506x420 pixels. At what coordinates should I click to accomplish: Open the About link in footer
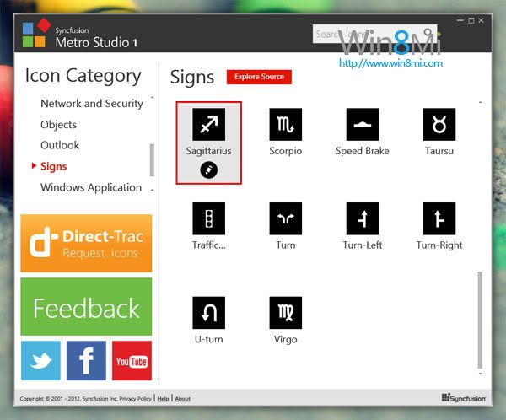[x=183, y=399]
